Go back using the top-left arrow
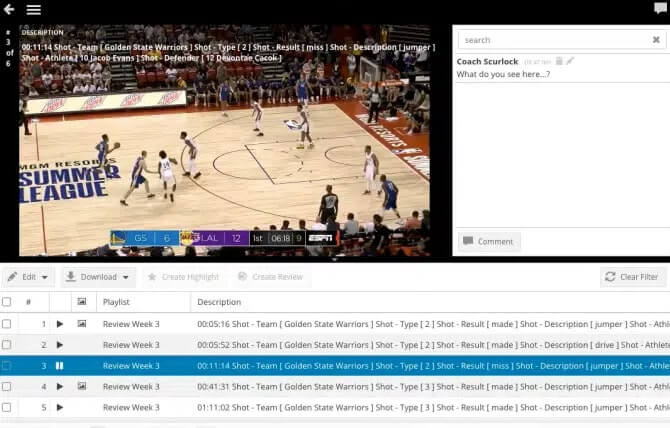Viewport: 670px width, 428px height. coord(9,9)
